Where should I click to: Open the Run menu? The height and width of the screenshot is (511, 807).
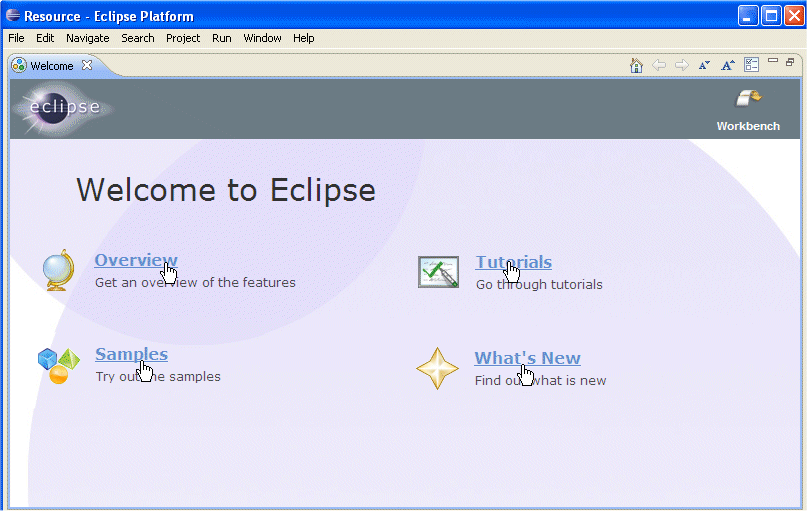pos(222,38)
